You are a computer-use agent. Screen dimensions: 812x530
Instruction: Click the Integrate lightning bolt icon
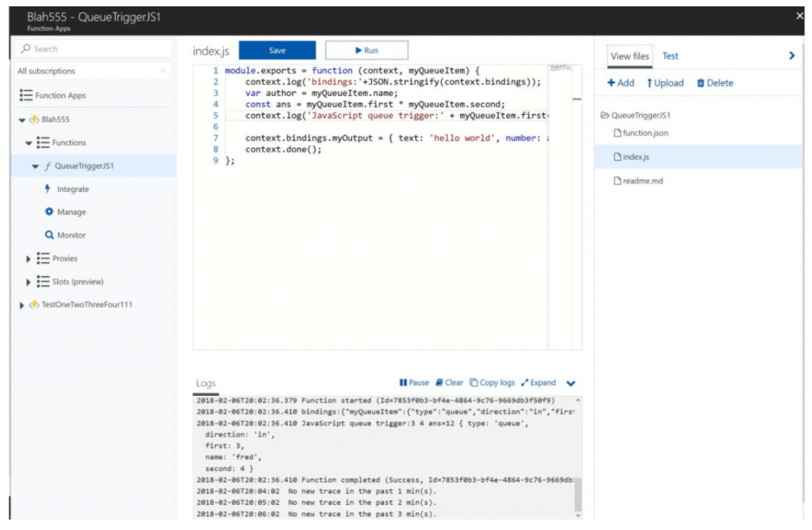(x=48, y=189)
